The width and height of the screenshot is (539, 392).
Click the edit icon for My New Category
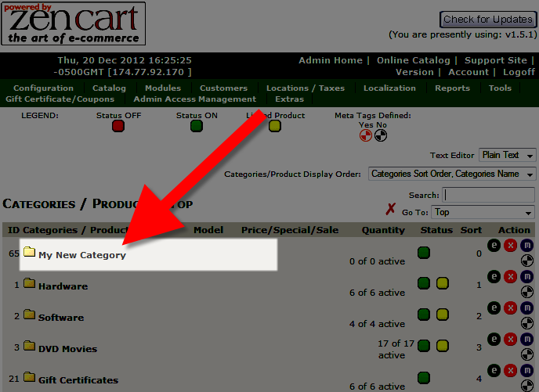494,244
